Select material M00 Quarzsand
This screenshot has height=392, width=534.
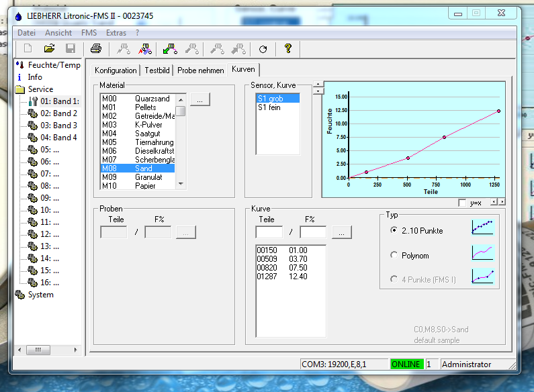pyautogui.click(x=138, y=99)
